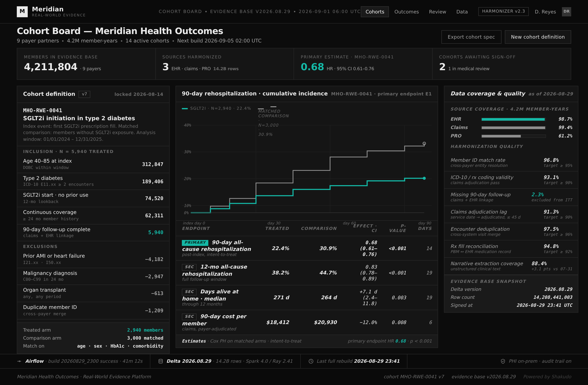The image size is (588, 385).
Task: Click the Airflow pipeline status icon
Action: pos(19,361)
